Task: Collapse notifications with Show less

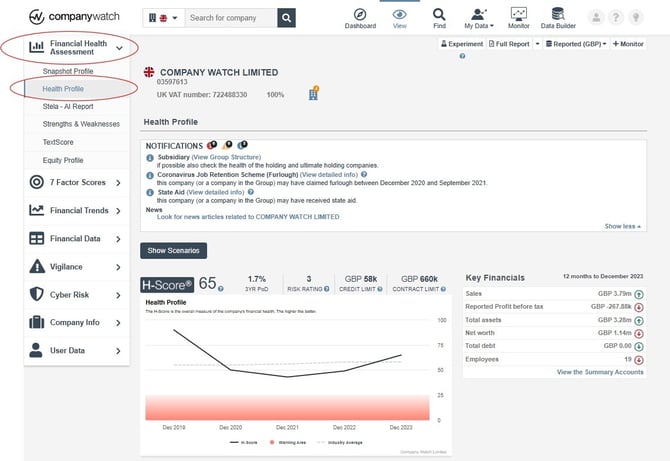Action: click(x=623, y=226)
